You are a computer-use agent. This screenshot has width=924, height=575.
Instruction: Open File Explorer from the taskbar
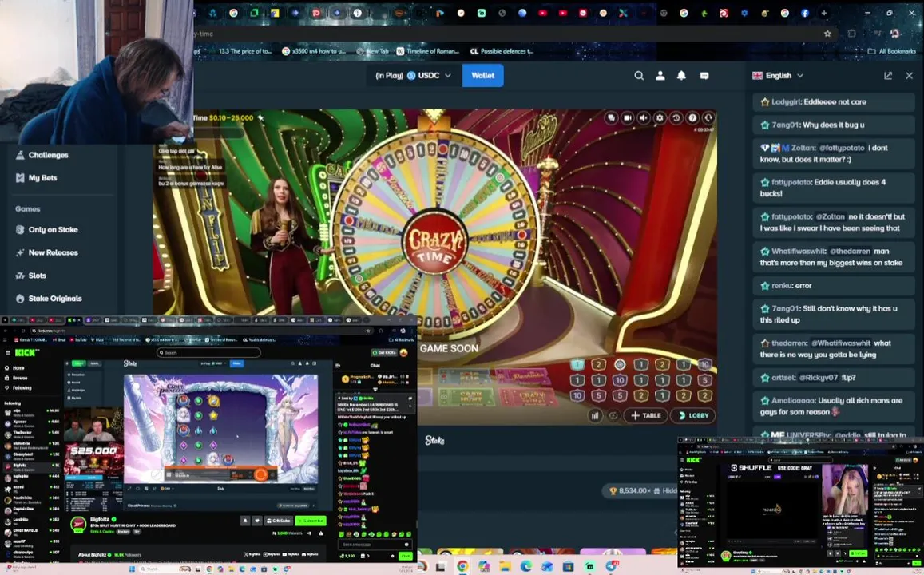505,567
